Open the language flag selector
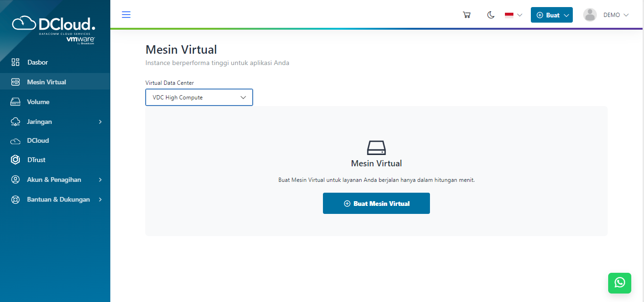644x302 pixels. pos(513,15)
